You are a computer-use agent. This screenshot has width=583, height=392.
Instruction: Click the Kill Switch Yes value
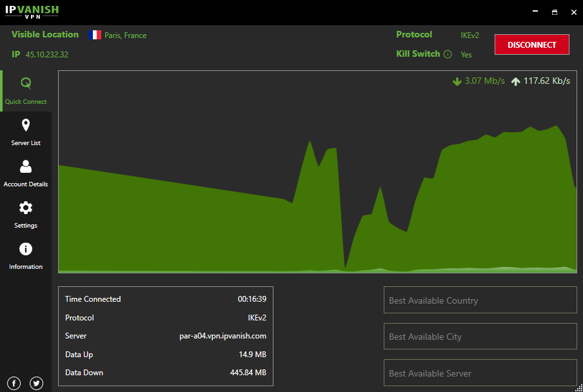466,55
